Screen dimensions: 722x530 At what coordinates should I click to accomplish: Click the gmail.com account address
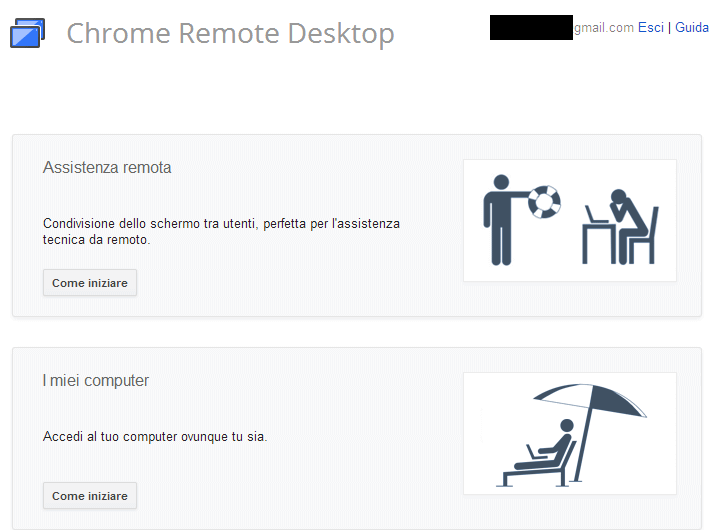coord(603,28)
